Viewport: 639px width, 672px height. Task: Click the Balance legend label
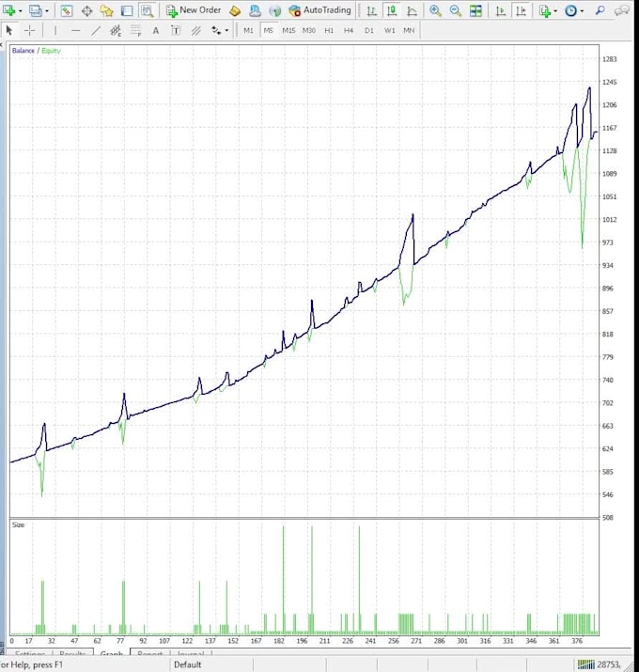pyautogui.click(x=23, y=51)
